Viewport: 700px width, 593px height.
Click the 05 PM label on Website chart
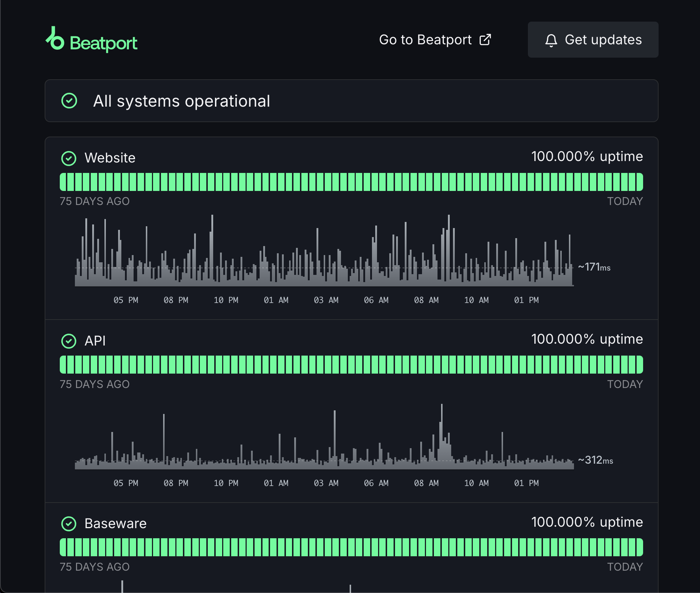(126, 300)
